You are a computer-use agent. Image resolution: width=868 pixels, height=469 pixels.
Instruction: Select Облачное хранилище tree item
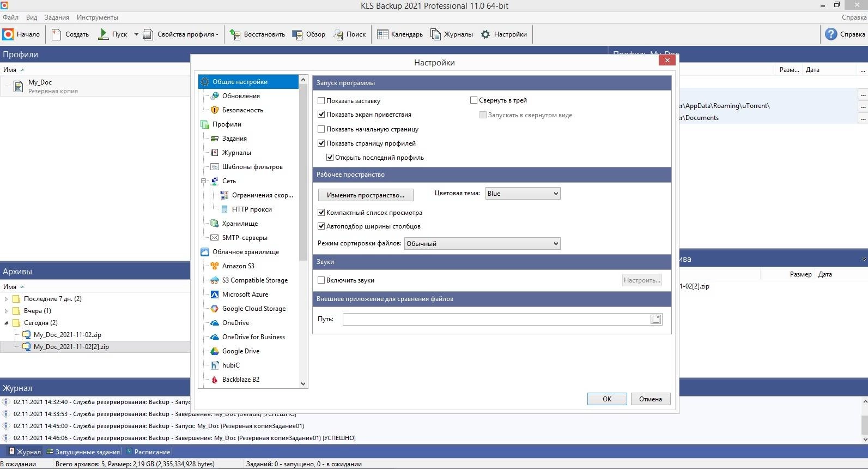coord(245,252)
